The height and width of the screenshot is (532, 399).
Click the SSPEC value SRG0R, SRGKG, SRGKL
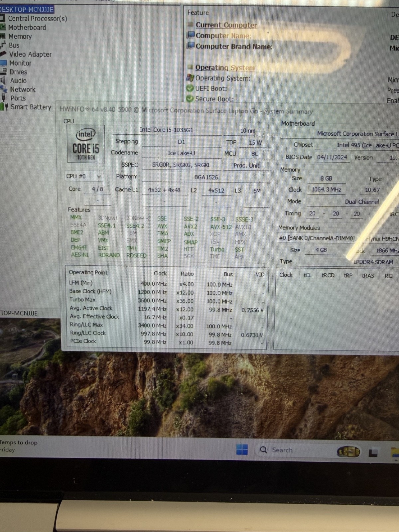pyautogui.click(x=181, y=165)
